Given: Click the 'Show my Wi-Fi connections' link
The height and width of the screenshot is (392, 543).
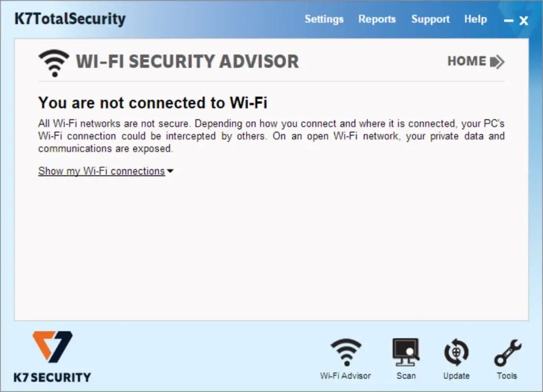Looking at the screenshot, I should coord(101,171).
